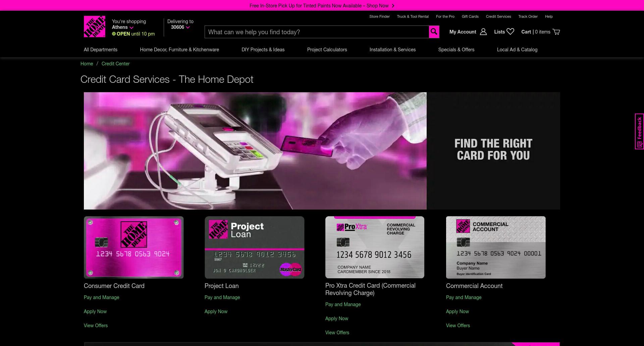Click the Commercial Account title text
This screenshot has height=346, width=644.
click(474, 286)
